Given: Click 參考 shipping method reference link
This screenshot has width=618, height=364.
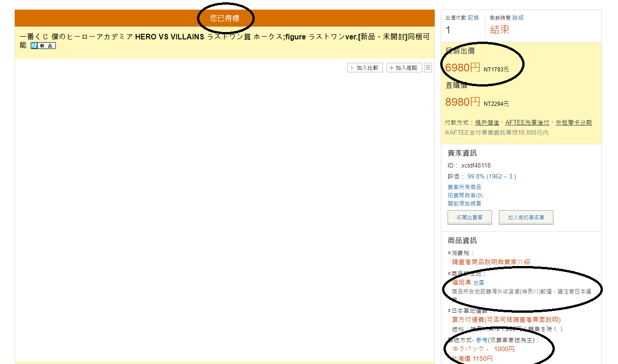Looking at the screenshot, I should tap(481, 340).
